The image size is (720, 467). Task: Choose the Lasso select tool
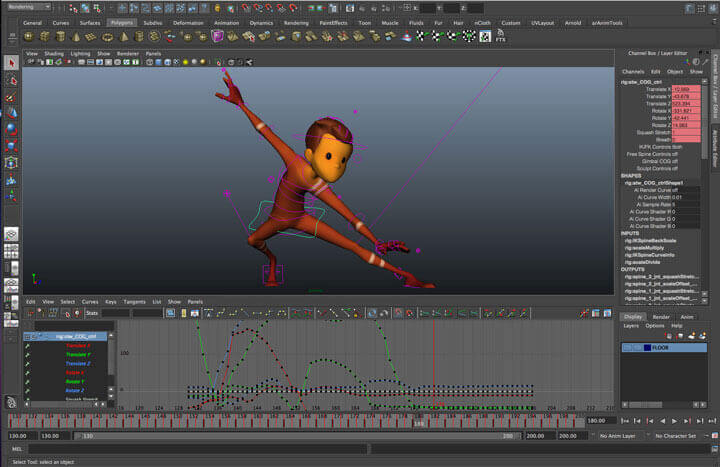pyautogui.click(x=11, y=80)
